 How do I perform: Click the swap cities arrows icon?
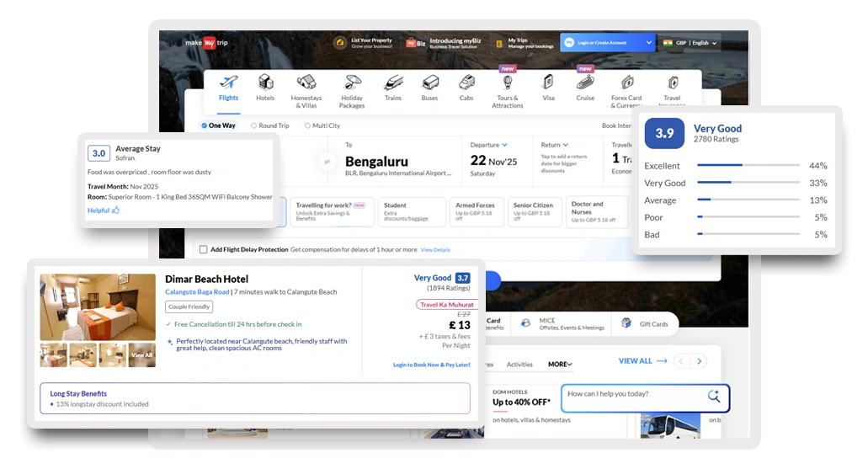[327, 161]
